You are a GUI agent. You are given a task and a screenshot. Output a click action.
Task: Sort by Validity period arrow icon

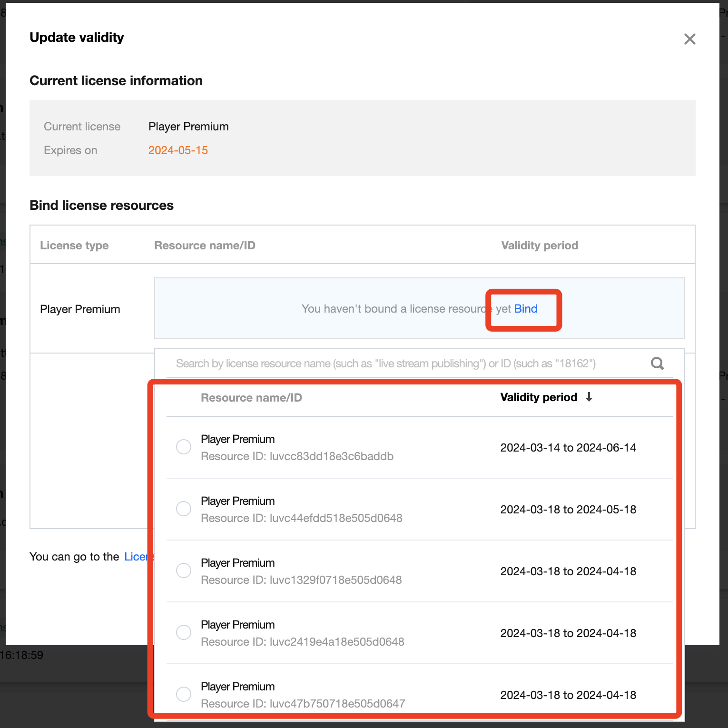[x=589, y=397]
